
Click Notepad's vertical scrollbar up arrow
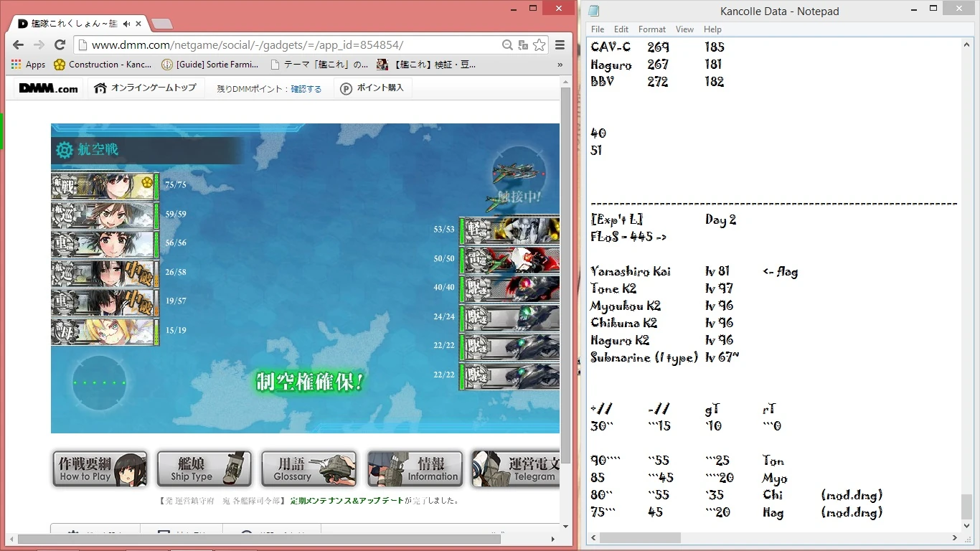pos(967,44)
